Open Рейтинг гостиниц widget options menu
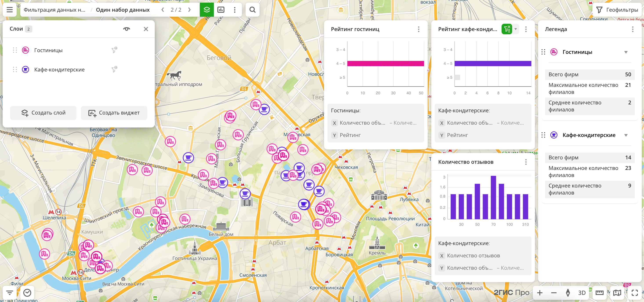This screenshot has width=644, height=302. 418,29
